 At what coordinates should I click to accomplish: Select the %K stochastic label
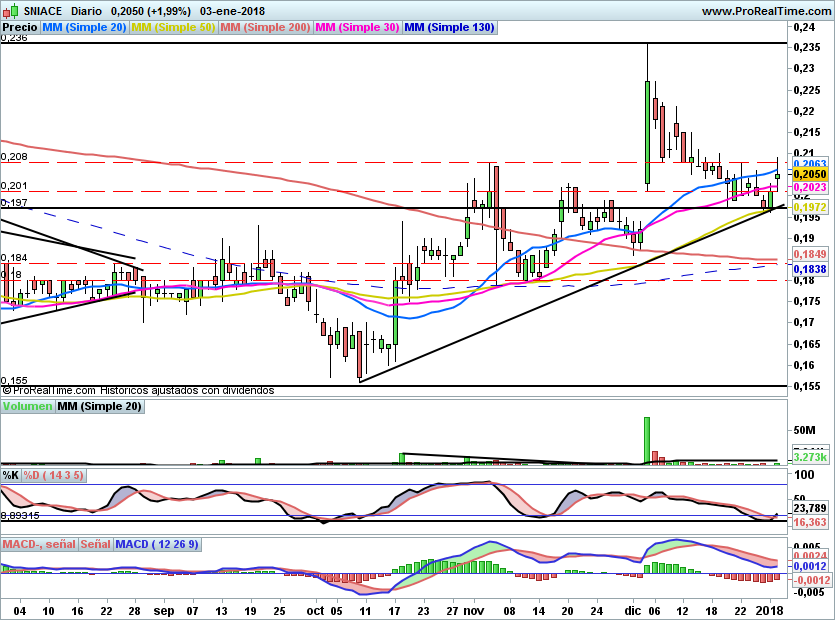point(11,475)
